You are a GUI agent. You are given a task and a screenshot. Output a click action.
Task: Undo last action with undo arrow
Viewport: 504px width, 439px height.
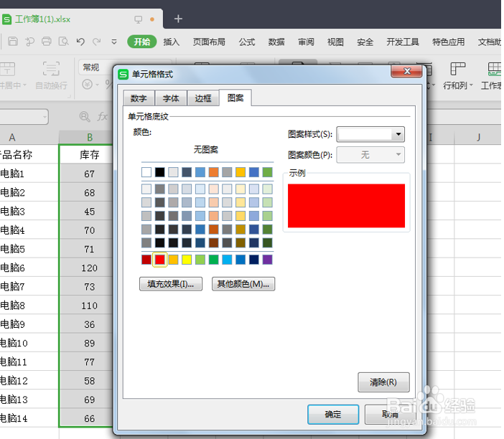click(x=80, y=42)
